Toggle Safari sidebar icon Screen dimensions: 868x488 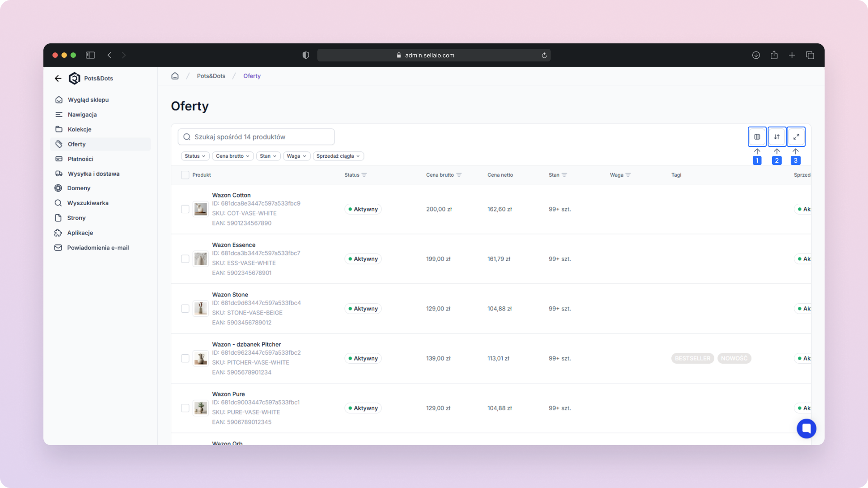point(90,55)
